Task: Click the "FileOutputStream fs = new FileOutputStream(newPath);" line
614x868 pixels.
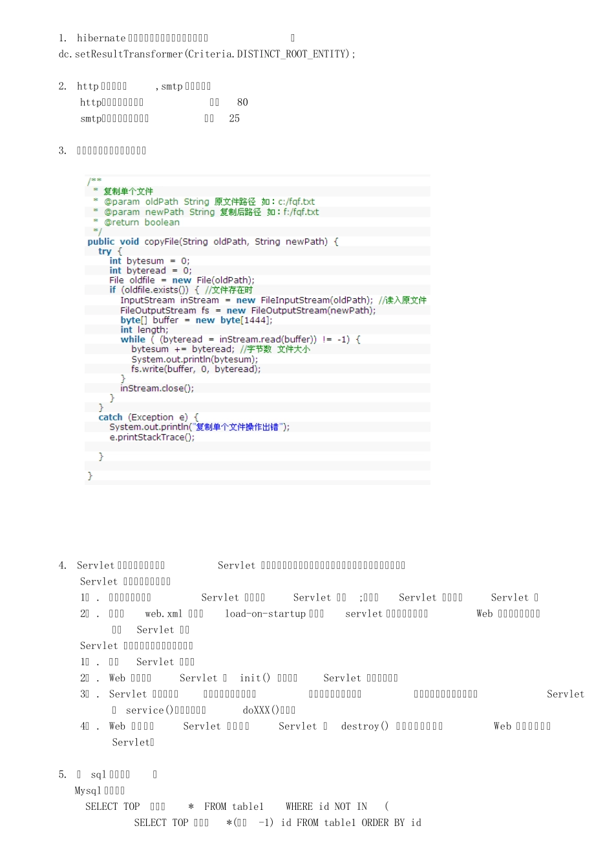Action: (248, 310)
